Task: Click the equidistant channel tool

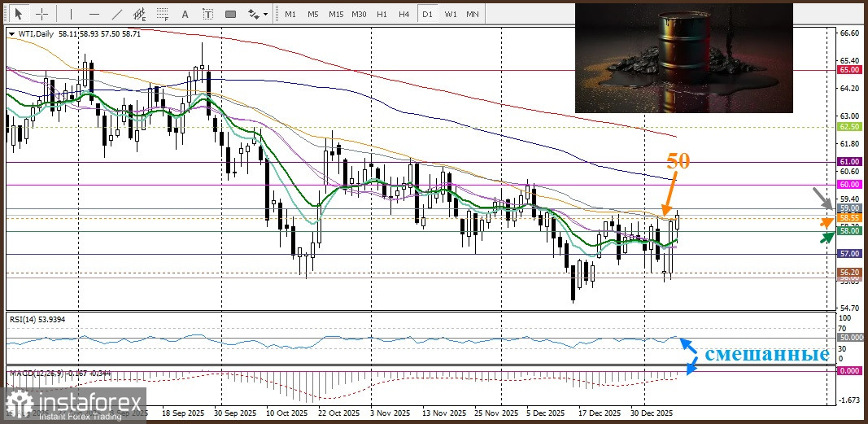Action: [140, 13]
